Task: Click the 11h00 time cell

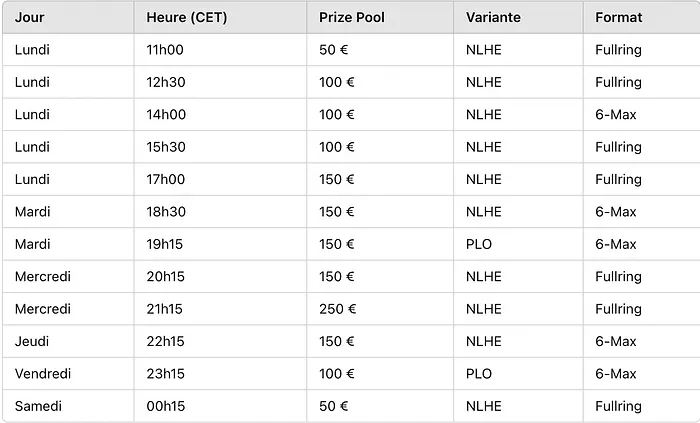Action: click(166, 50)
